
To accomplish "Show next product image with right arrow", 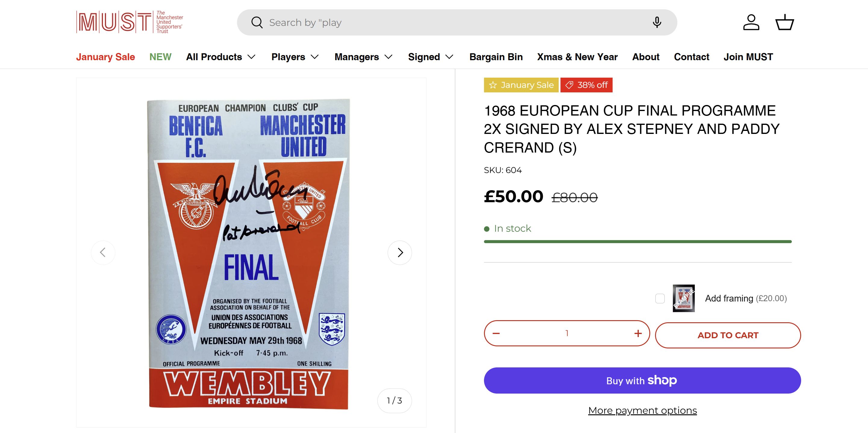I will point(400,252).
